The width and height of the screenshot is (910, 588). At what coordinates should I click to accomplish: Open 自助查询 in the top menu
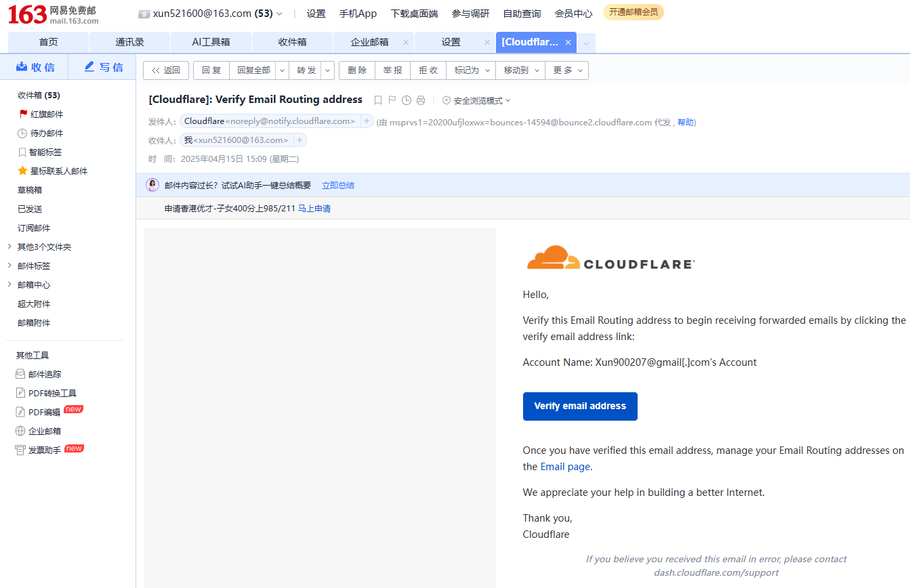[522, 14]
